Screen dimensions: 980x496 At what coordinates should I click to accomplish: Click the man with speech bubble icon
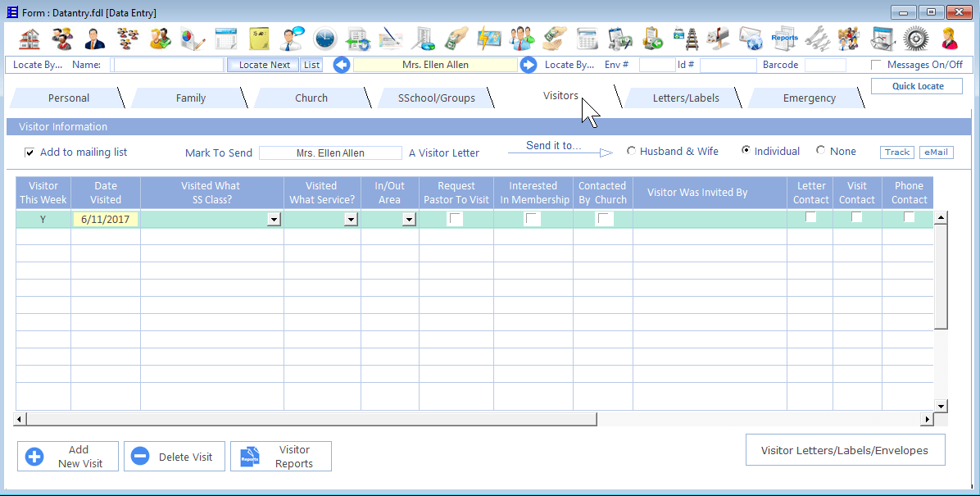pos(292,39)
